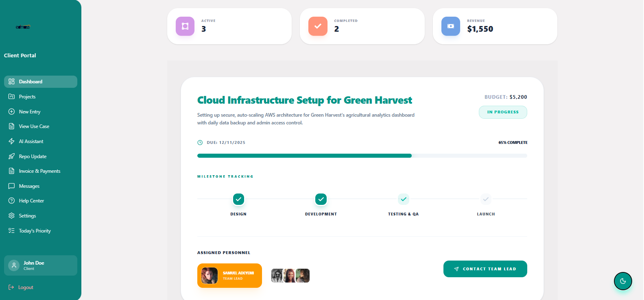This screenshot has height=300, width=644.
Task: Open Invoice & Payments page
Action: [41, 171]
